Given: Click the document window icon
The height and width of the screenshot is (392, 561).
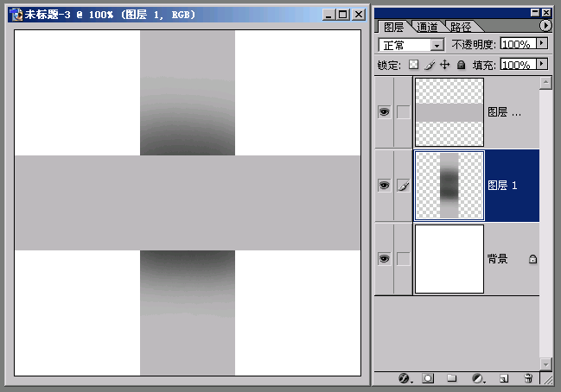Looking at the screenshot, I should [x=16, y=15].
